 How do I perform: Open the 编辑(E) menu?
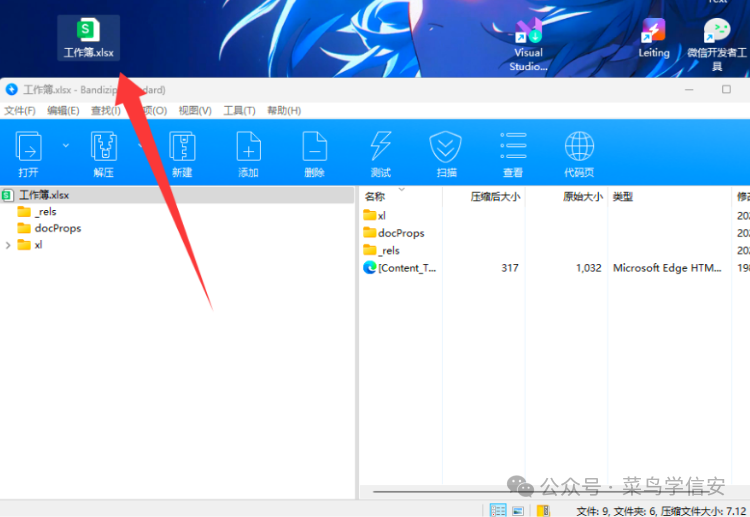[63, 110]
